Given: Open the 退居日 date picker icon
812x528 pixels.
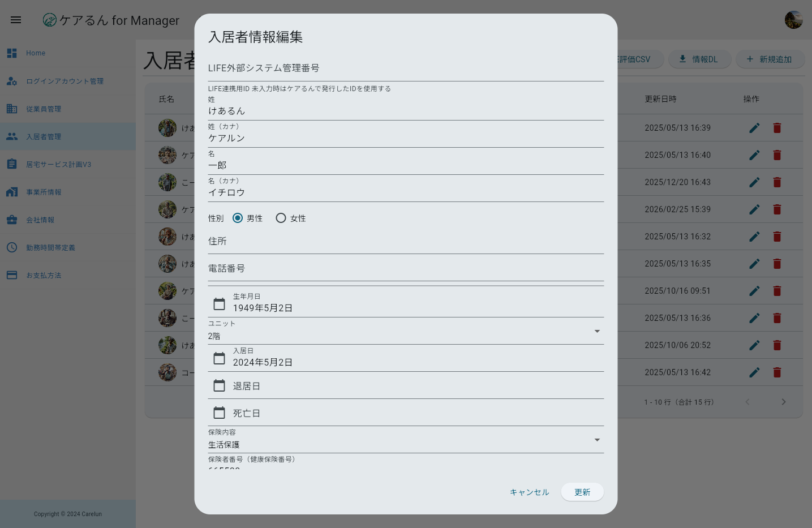Looking at the screenshot, I should tap(219, 385).
